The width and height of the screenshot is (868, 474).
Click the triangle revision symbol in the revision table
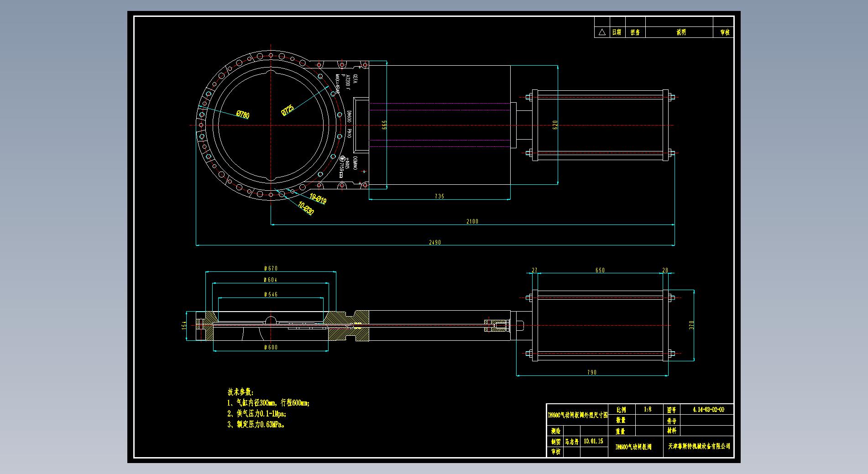[x=602, y=32]
